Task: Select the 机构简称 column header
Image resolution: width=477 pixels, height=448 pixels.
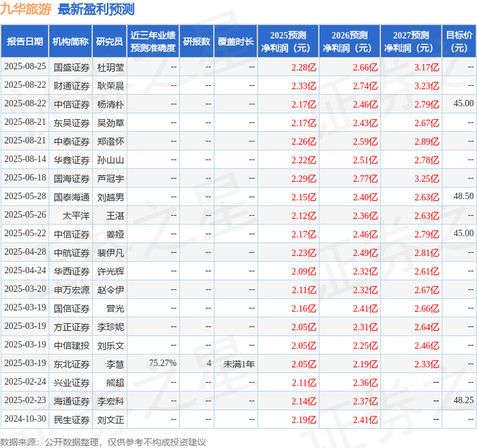Action: pyautogui.click(x=71, y=42)
